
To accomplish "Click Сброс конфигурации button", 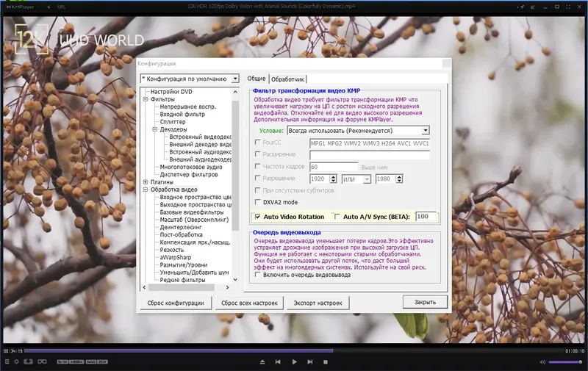I will (x=176, y=303).
